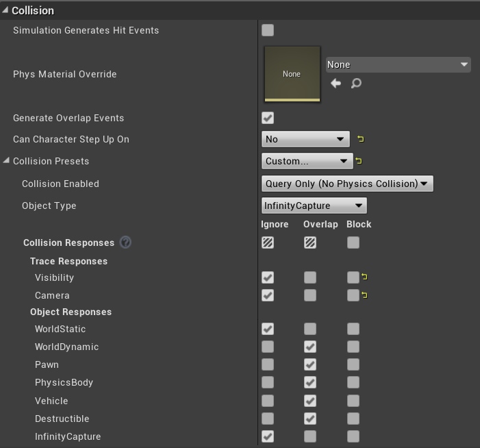Open Collision Responses help icon
This screenshot has width=480, height=448.
[x=125, y=242]
